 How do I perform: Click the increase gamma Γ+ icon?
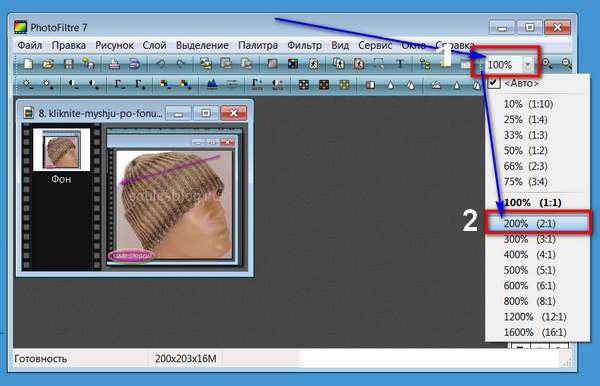tap(140, 84)
